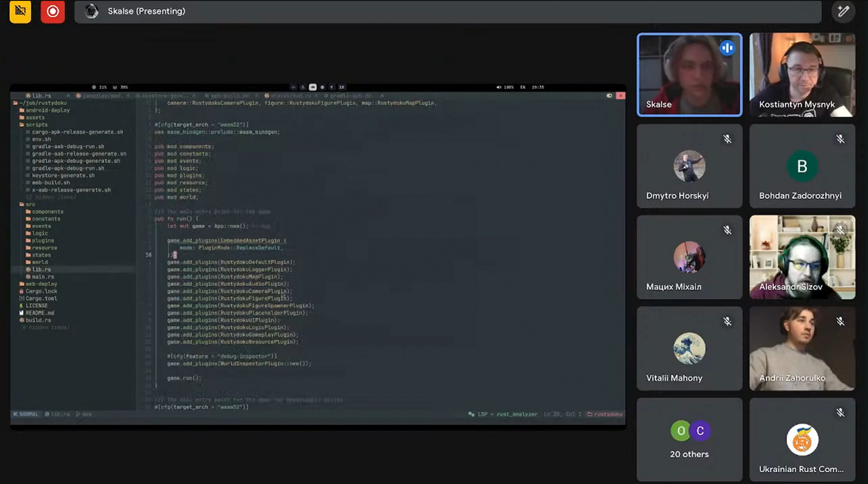Screen dimensions: 868x484
Task: Click Ukrainian Rust Community's muted mic icon
Action: pos(840,412)
